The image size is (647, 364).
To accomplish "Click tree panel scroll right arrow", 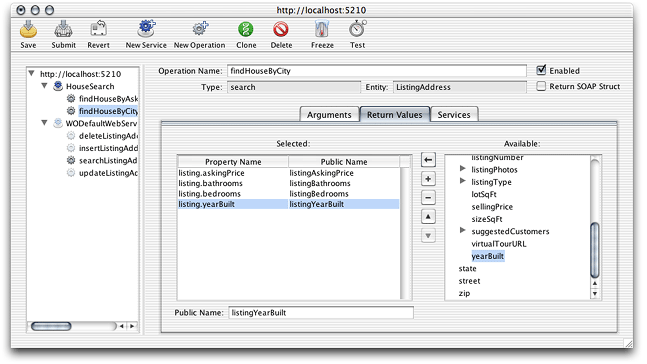I will coord(132,326).
